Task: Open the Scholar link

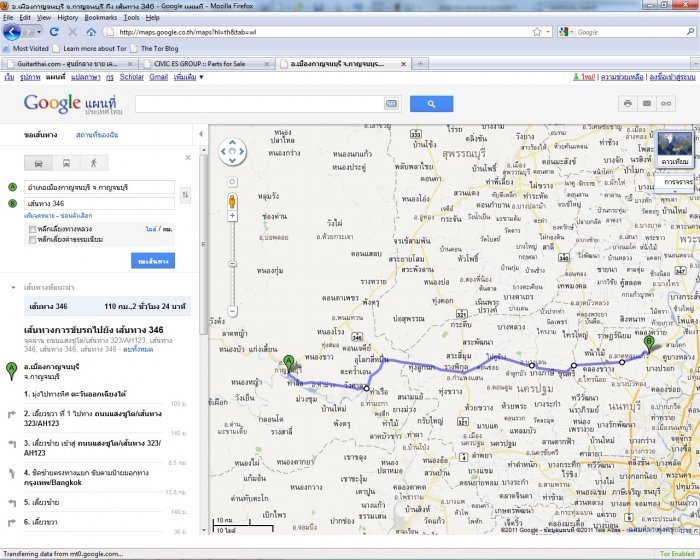Action: click(132, 77)
